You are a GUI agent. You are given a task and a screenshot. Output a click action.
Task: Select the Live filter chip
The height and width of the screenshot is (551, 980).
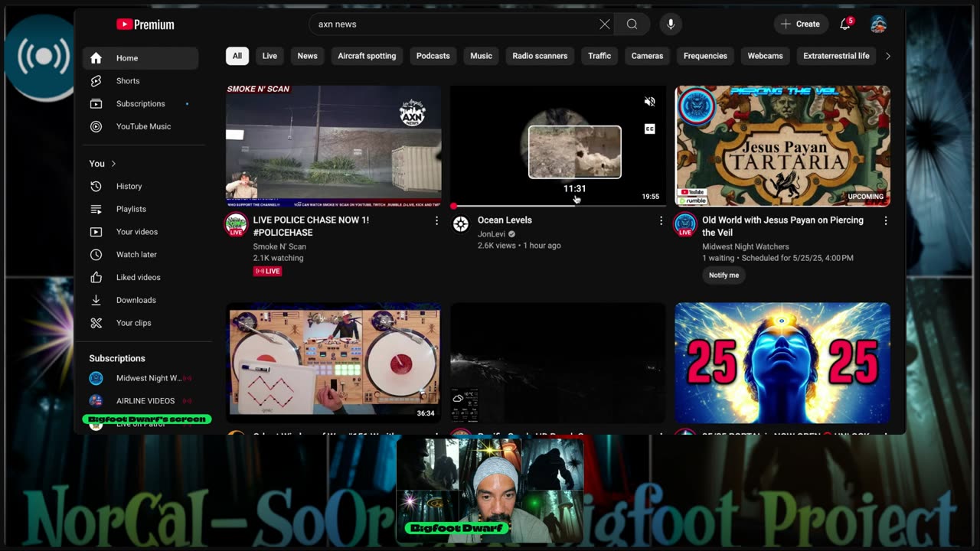point(269,56)
